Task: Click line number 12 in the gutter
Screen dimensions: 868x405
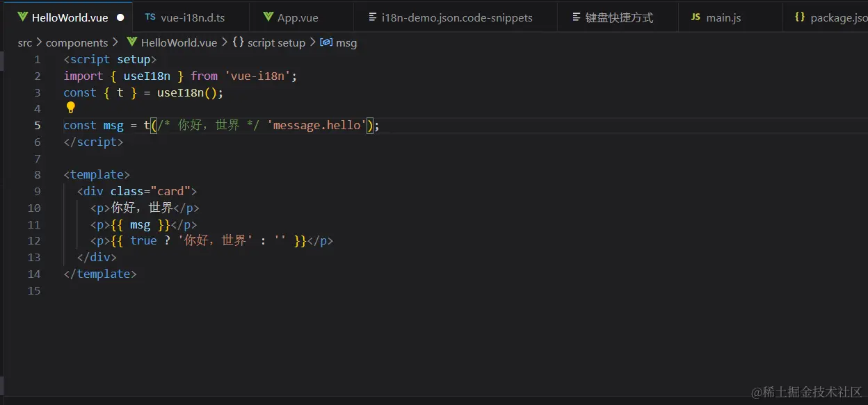Action: click(34, 241)
